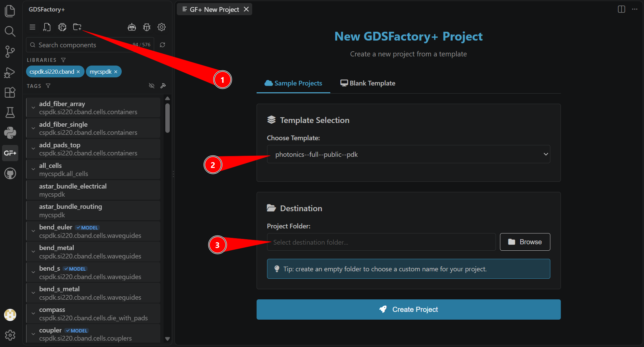Click the Project Folder destination field
This screenshot has width=644, height=347.
point(381,242)
